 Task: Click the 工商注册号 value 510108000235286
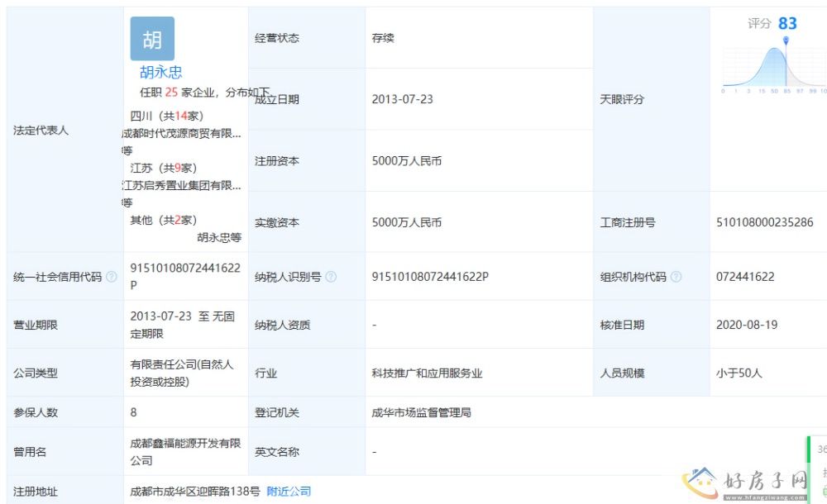point(764,222)
